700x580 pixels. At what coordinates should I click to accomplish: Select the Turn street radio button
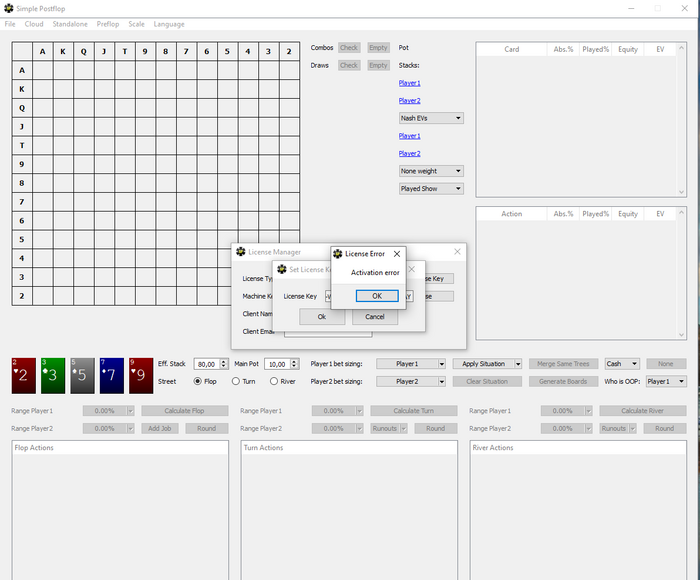pos(236,381)
